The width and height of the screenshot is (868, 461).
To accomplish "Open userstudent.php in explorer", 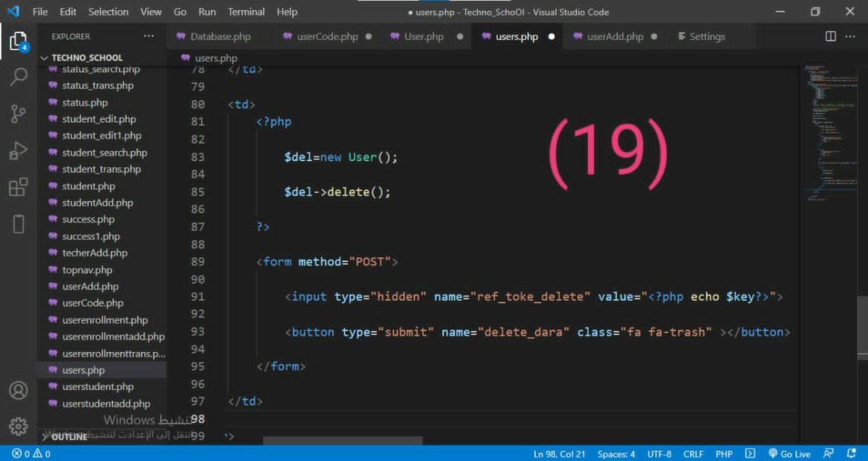I will (98, 387).
